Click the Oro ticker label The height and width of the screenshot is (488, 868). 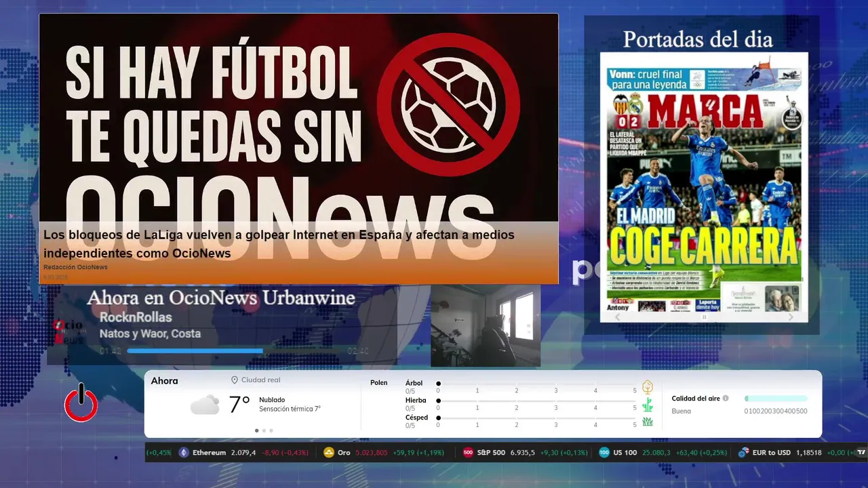click(344, 453)
